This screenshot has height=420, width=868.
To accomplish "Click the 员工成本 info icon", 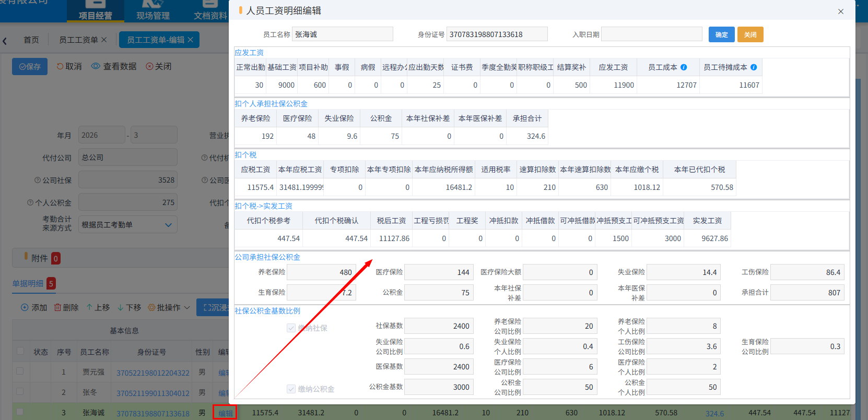I will click(684, 67).
